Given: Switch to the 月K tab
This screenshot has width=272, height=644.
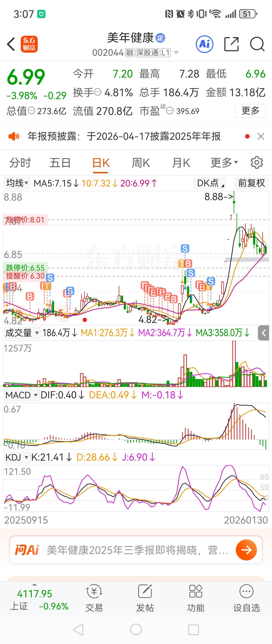Looking at the screenshot, I should pyautogui.click(x=181, y=163).
